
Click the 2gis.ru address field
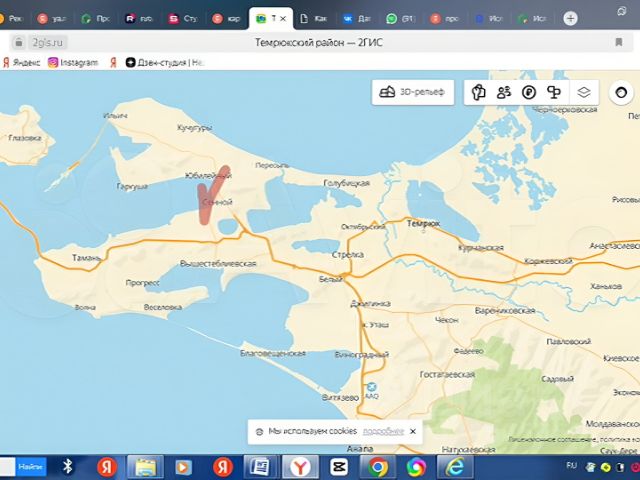click(47, 42)
